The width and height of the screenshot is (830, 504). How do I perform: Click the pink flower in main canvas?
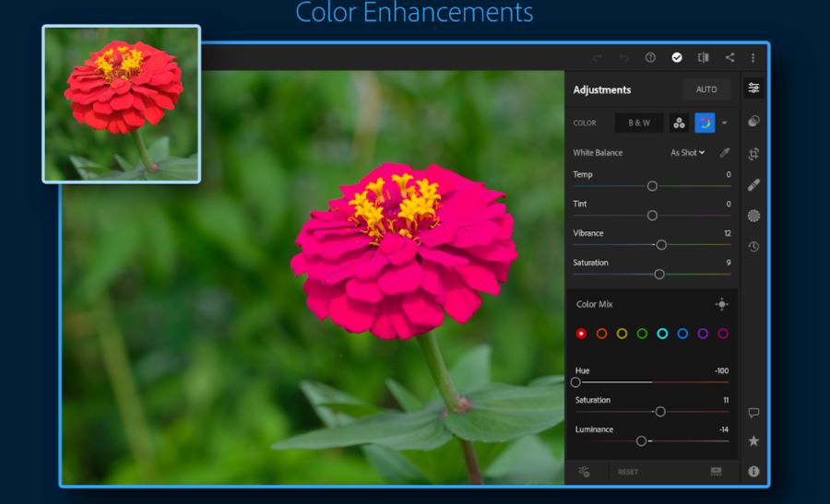coord(403,252)
